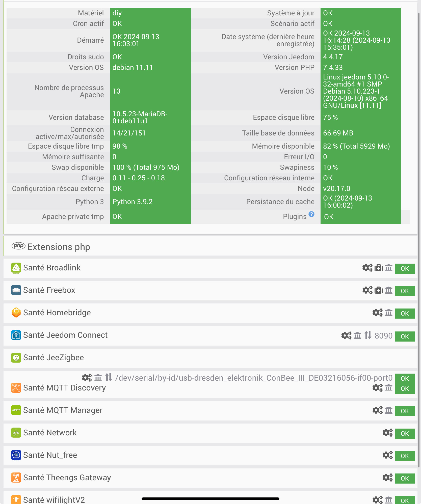Open Broadlink configuration gears icon
Image resolution: width=421 pixels, height=504 pixels.
coord(367,268)
